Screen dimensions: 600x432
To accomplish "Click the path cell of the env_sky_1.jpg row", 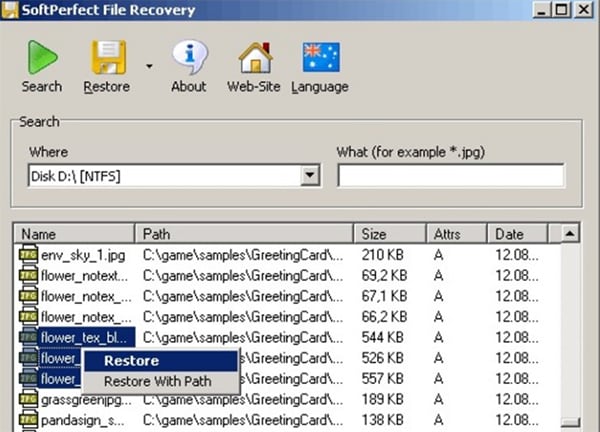I will [x=243, y=255].
